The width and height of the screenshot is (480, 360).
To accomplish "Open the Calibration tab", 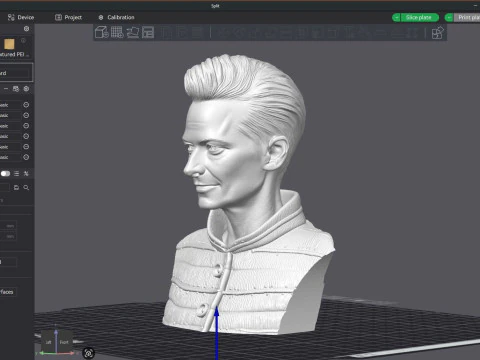I will pos(116,17).
